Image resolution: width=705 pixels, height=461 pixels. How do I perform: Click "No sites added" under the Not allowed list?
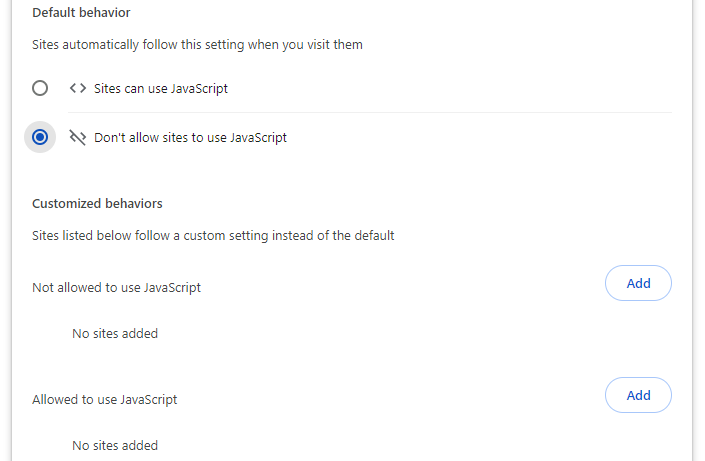coord(115,333)
